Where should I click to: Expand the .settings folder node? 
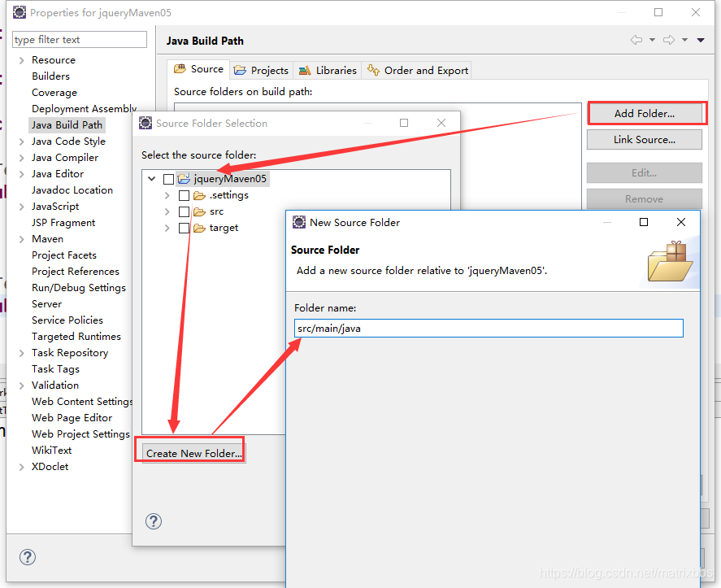coord(167,195)
